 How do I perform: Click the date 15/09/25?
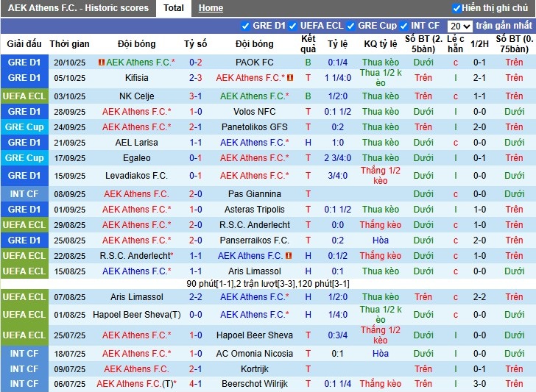pos(69,177)
